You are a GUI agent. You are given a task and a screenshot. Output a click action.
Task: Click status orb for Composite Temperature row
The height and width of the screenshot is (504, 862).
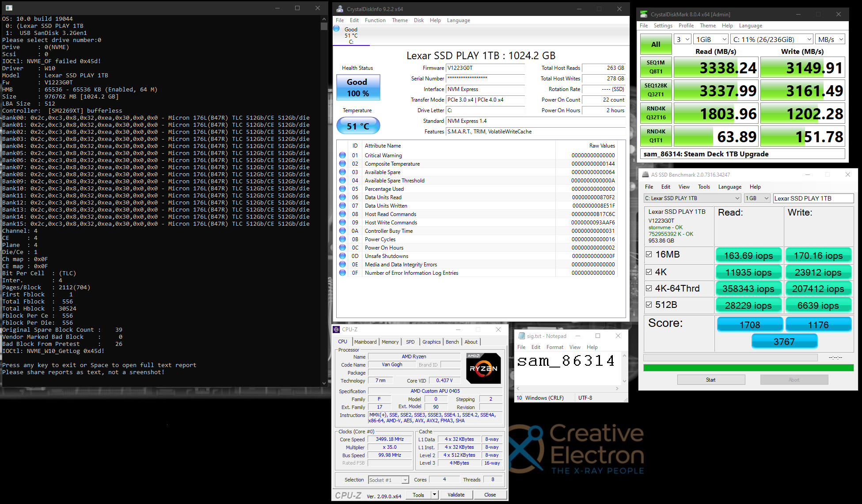pyautogui.click(x=342, y=163)
